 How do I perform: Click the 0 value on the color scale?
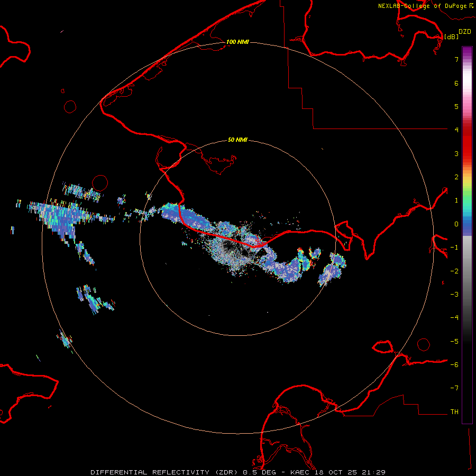[456, 224]
